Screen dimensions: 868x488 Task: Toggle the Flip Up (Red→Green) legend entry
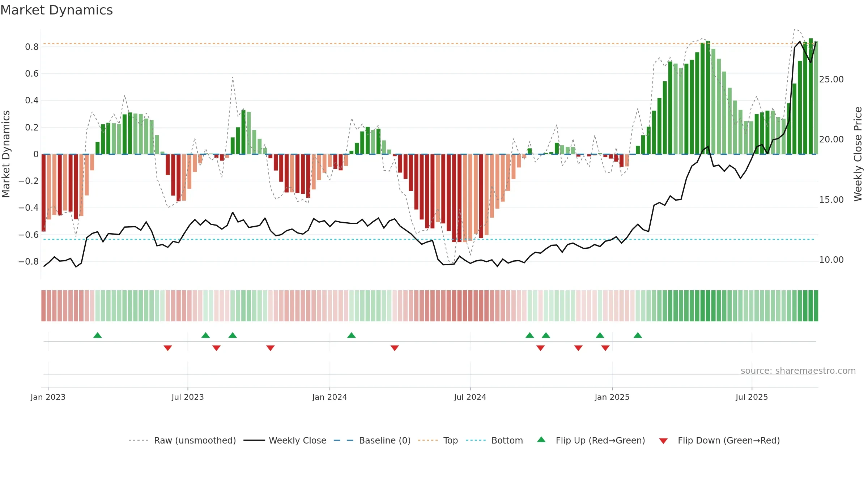591,440
